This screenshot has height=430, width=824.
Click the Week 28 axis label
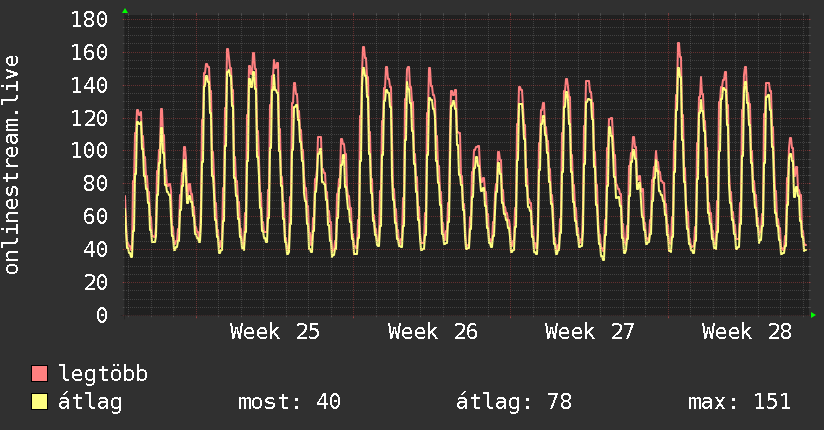point(746,332)
